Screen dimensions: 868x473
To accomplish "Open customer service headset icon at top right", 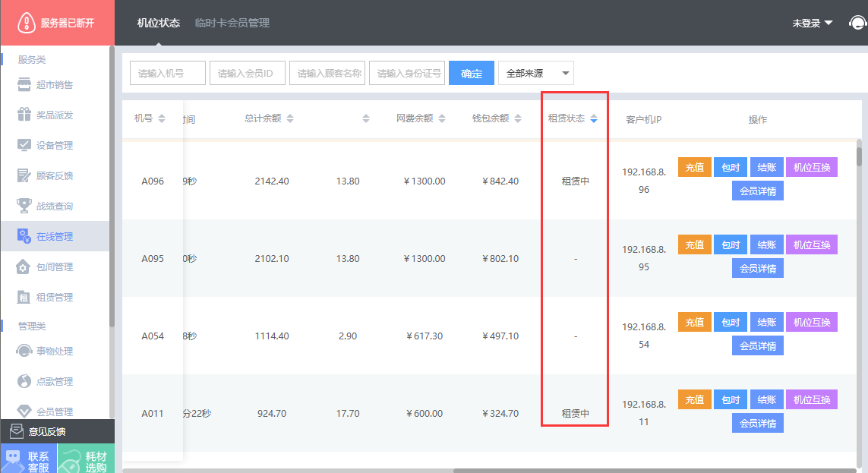I will pyautogui.click(x=857, y=23).
